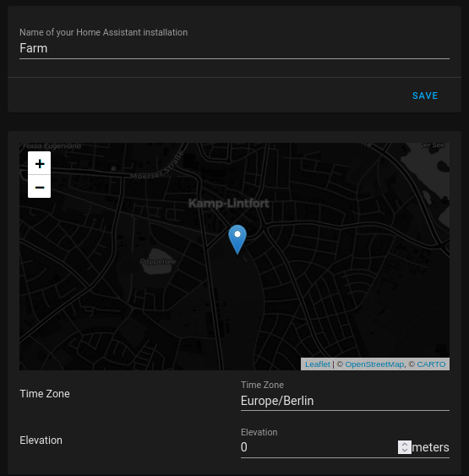This screenshot has width=469, height=476.
Task: Click the Pappelsee lake on the map
Action: pyautogui.click(x=158, y=261)
